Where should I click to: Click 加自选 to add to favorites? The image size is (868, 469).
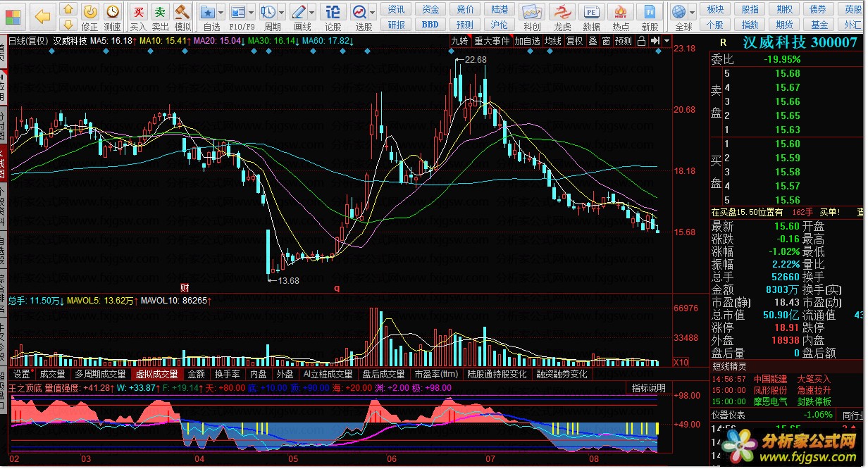point(527,41)
